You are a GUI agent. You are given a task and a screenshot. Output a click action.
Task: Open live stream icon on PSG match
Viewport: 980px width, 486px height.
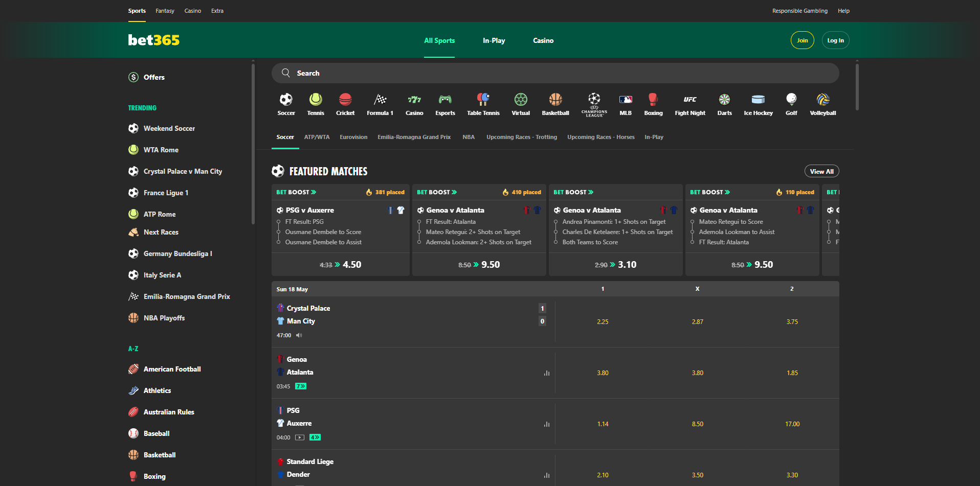[x=300, y=437]
